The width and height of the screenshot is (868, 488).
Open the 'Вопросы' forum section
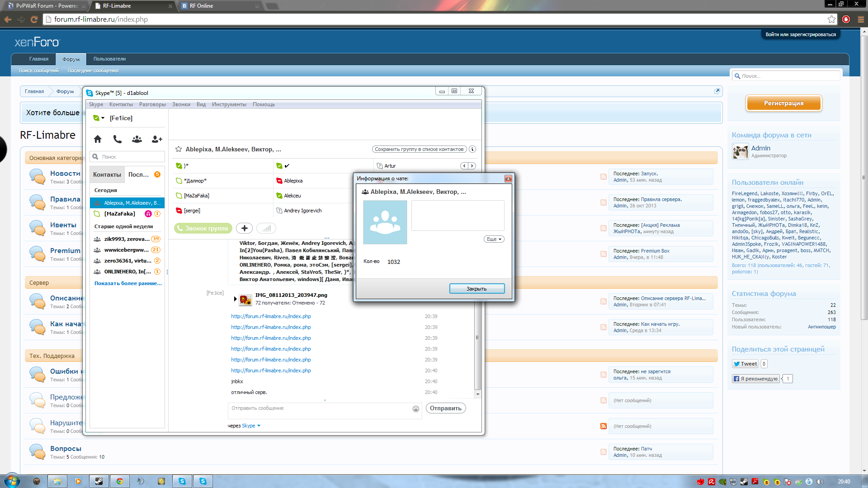pos(66,449)
